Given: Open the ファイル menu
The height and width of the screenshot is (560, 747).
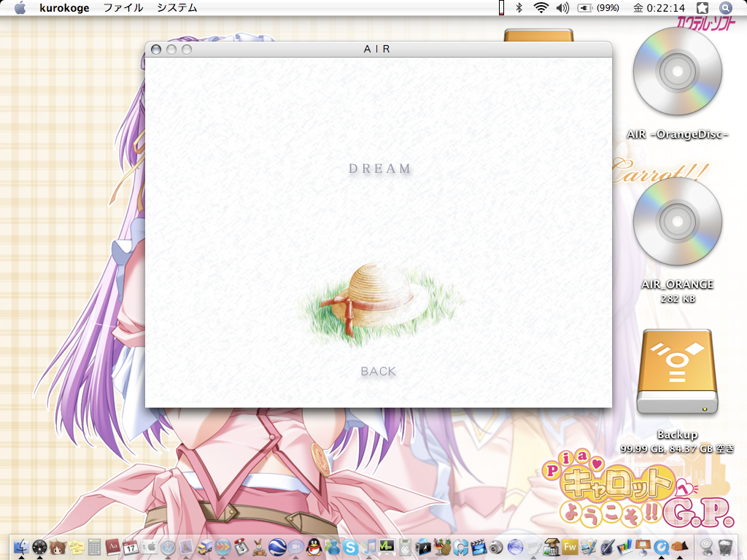Looking at the screenshot, I should tap(123, 7).
